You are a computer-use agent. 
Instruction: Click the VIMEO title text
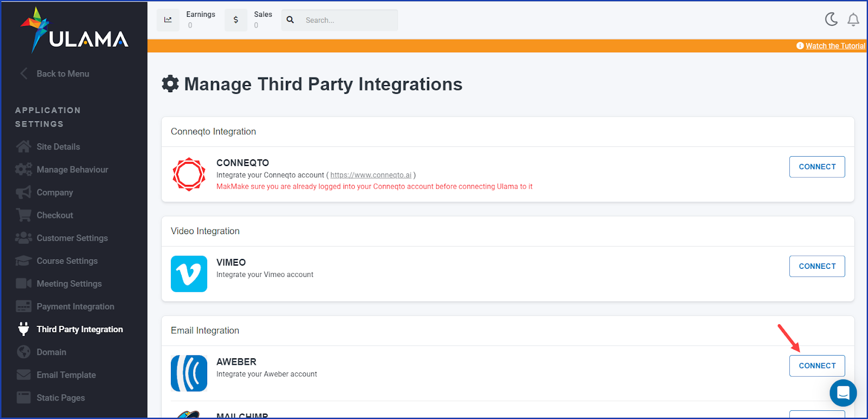[x=231, y=262]
